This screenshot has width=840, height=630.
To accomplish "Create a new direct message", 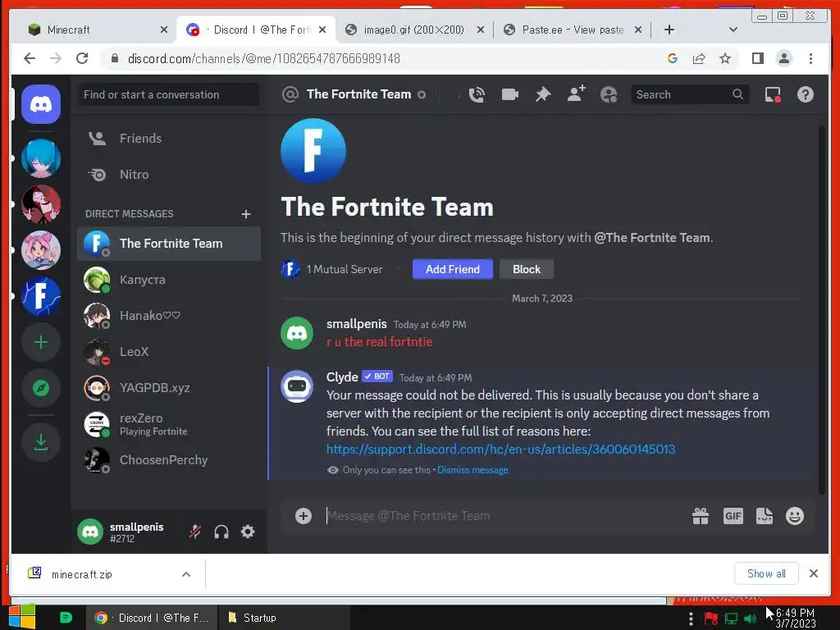I will click(246, 214).
